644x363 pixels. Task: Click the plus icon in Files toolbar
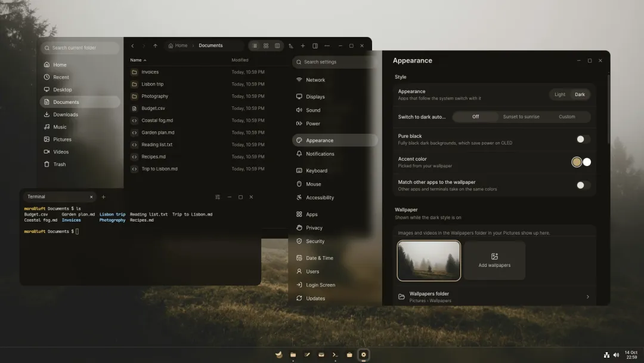click(x=303, y=45)
